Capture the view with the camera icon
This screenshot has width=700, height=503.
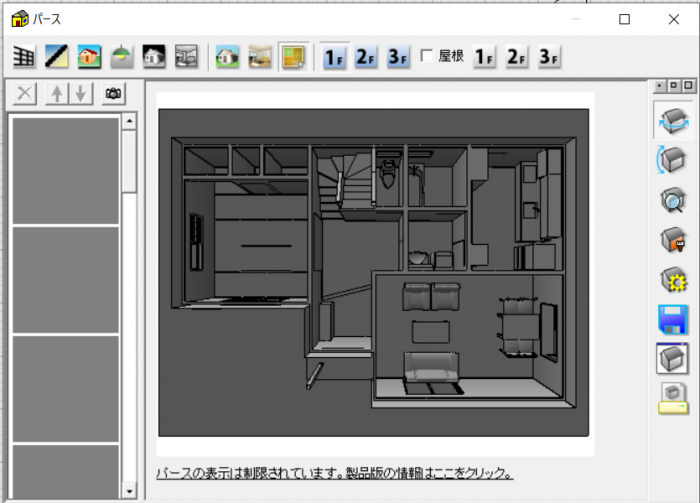coord(113,94)
